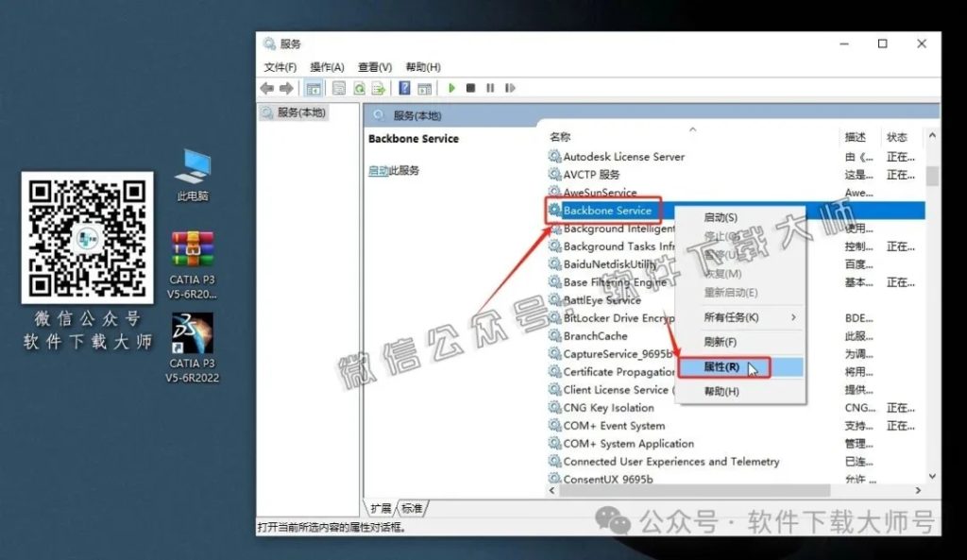967x560 pixels.
Task: Stop the service with the square stop icon
Action: click(x=470, y=88)
